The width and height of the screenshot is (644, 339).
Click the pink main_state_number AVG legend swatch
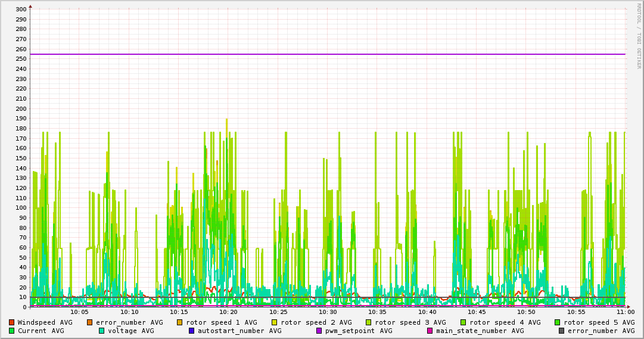[430, 331]
